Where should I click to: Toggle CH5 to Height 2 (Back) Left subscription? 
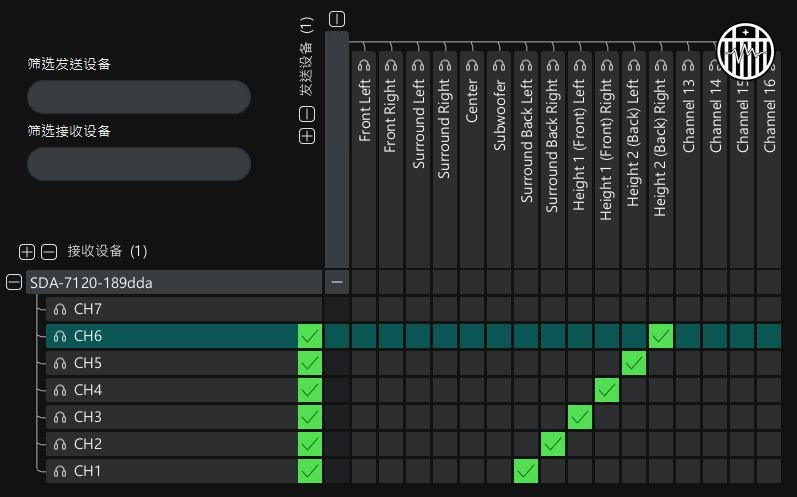click(x=634, y=362)
